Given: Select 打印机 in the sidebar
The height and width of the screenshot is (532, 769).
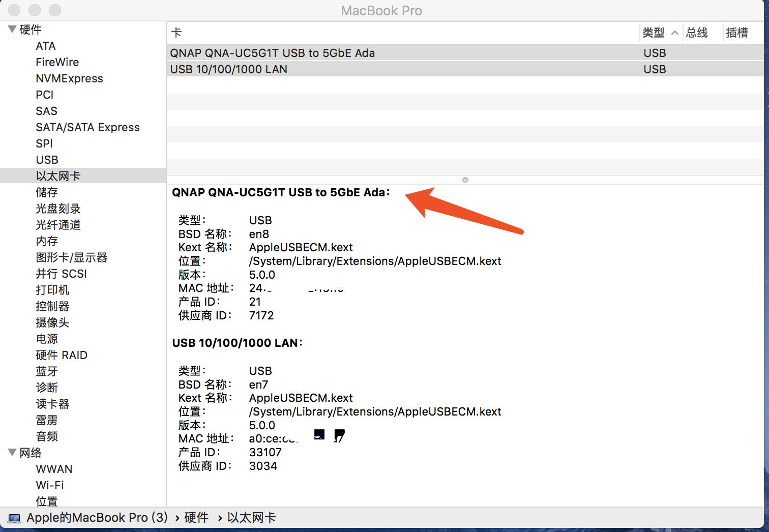Looking at the screenshot, I should click(52, 290).
